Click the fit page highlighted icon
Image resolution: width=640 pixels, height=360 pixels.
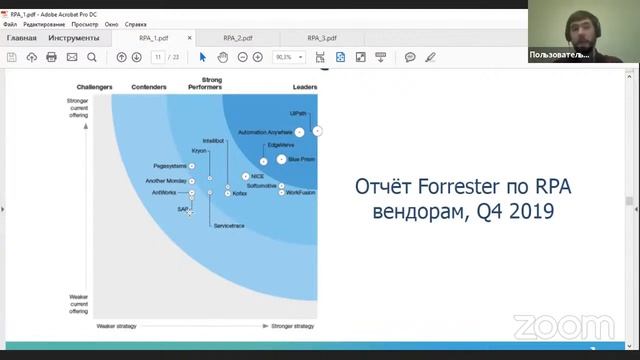[340, 57]
